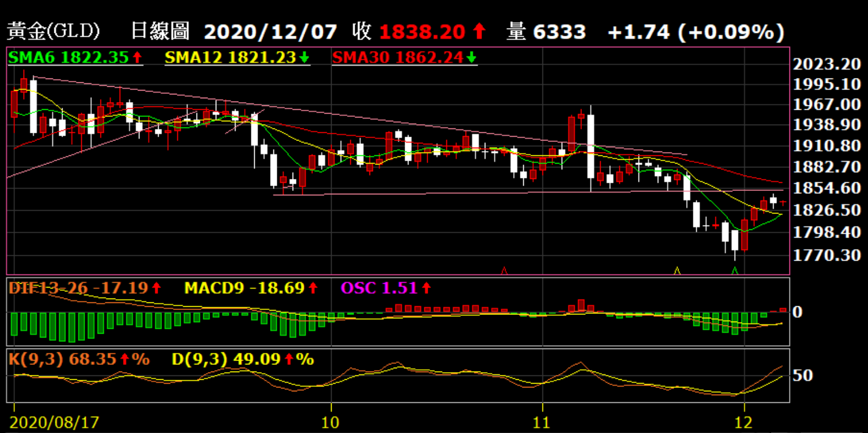Click the 黃金(GLD) chart title

tap(53, 31)
